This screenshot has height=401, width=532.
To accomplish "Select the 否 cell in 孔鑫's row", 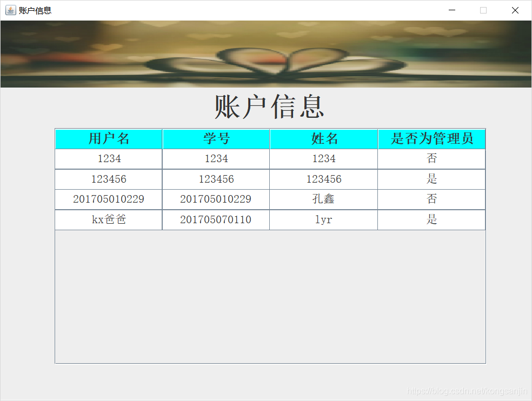I will coord(431,199).
